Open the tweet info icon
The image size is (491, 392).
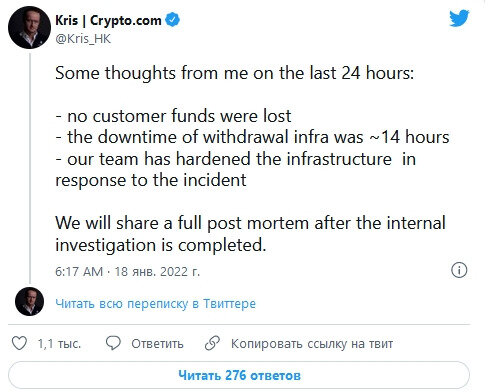(x=459, y=270)
